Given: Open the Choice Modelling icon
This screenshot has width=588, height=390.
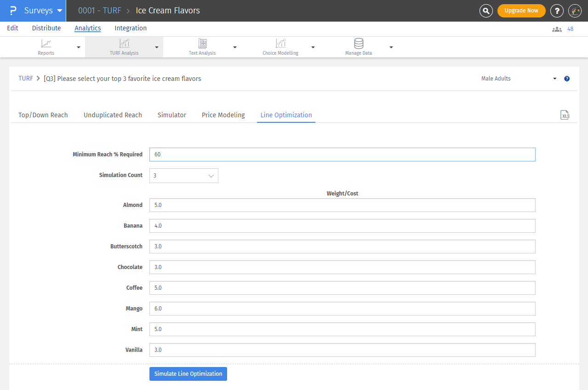Looking at the screenshot, I should coord(280,44).
